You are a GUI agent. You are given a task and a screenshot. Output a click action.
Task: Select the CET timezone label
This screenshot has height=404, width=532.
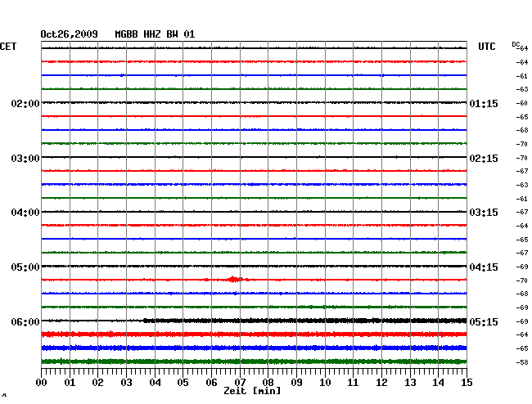click(x=8, y=47)
